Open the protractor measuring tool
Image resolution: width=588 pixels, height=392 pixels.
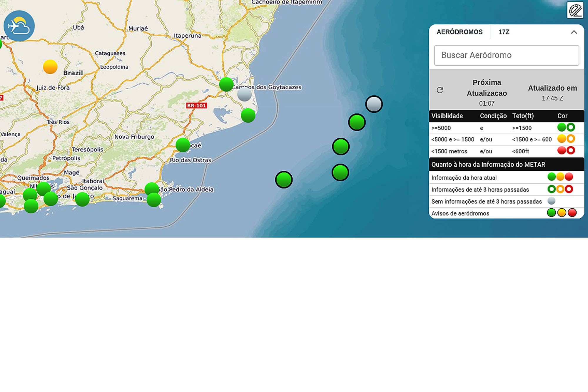pos(575,11)
